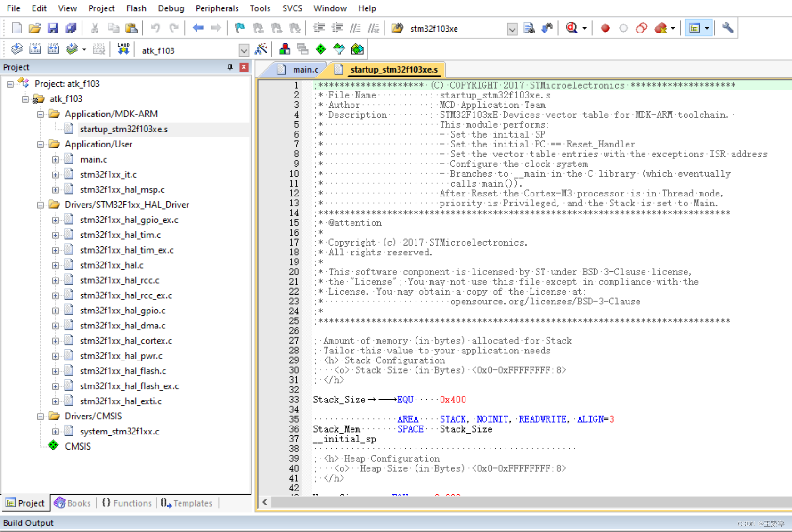Select the startup_stm32f103xe.s file in Project tree
792x532 pixels.
tap(124, 129)
